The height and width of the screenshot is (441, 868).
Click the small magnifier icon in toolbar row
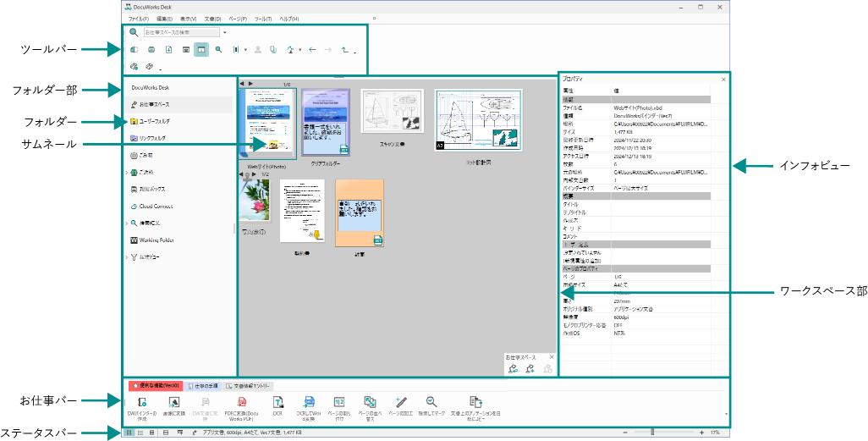click(x=218, y=50)
